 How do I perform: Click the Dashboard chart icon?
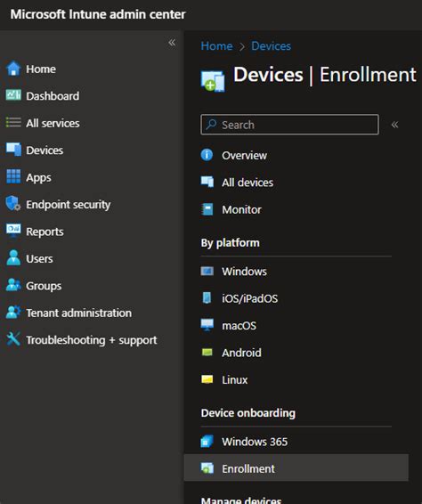(13, 95)
